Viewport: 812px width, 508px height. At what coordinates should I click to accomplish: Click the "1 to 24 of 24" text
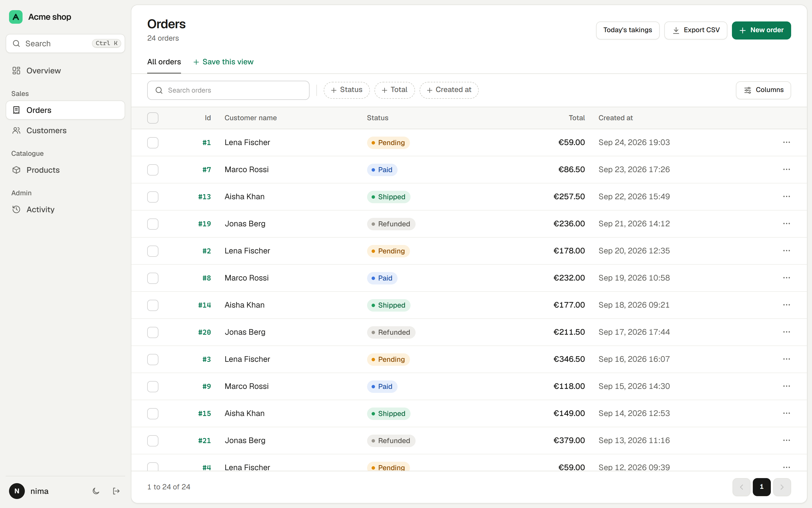tap(169, 487)
